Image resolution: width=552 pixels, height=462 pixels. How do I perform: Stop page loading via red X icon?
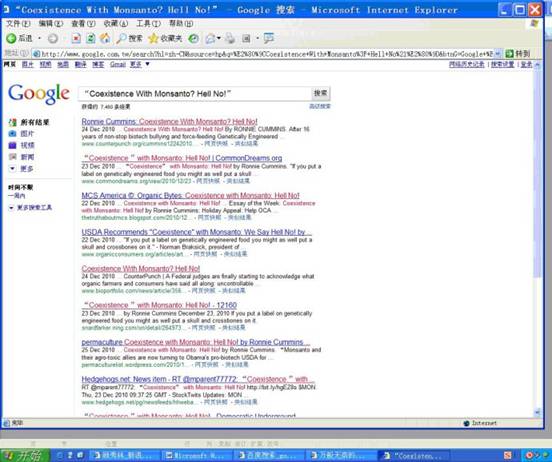[76, 38]
